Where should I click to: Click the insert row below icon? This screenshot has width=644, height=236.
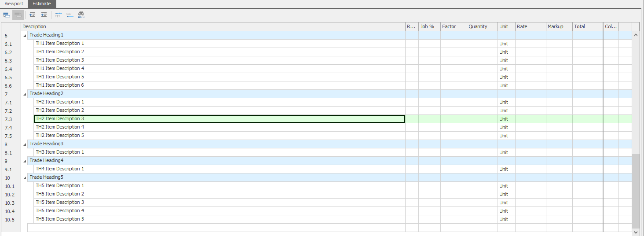click(x=70, y=15)
